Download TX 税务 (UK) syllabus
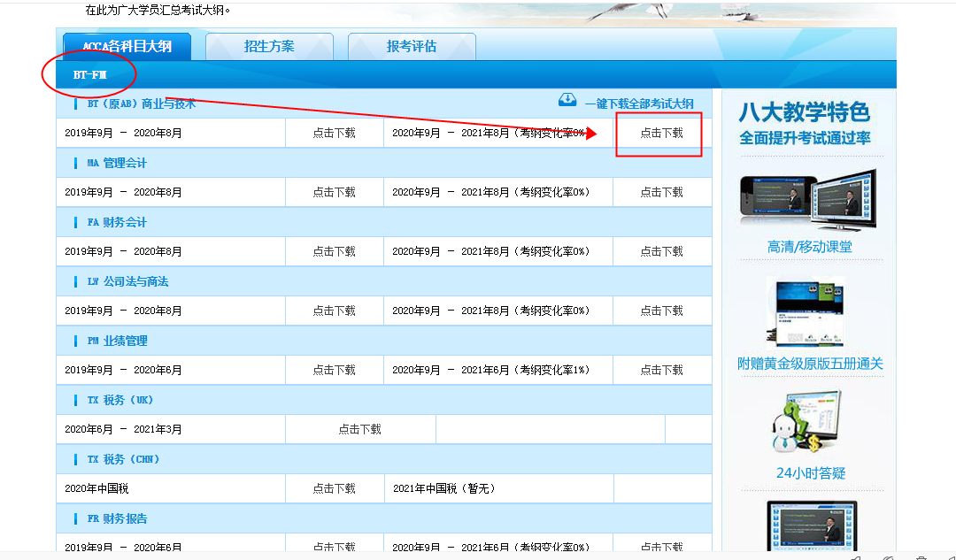Screen dimensions: 956x560 pyautogui.click(x=359, y=429)
